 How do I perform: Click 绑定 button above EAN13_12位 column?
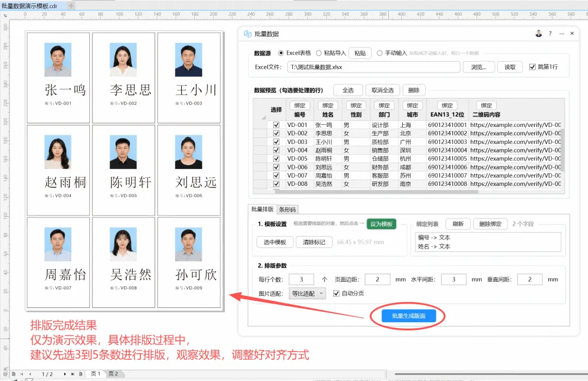pos(448,106)
